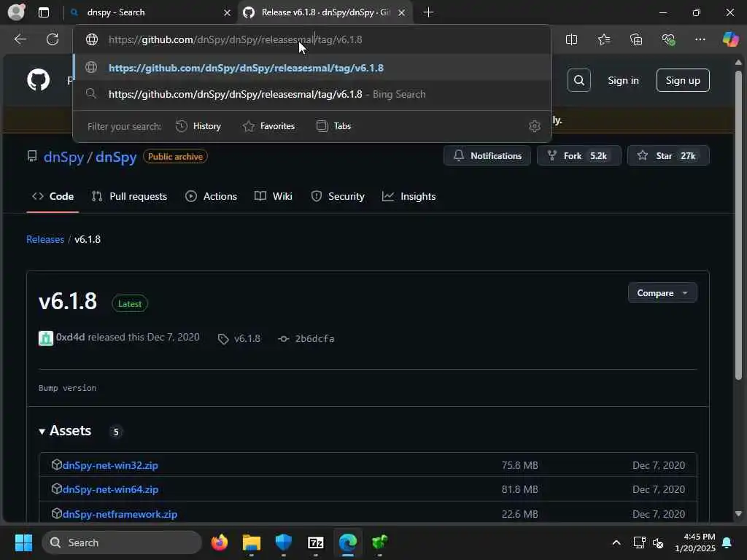Open the Compare dropdown

pos(662,293)
